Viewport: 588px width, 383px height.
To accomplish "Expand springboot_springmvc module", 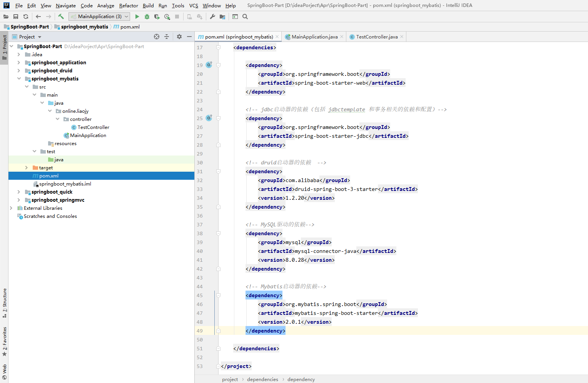I will click(18, 200).
